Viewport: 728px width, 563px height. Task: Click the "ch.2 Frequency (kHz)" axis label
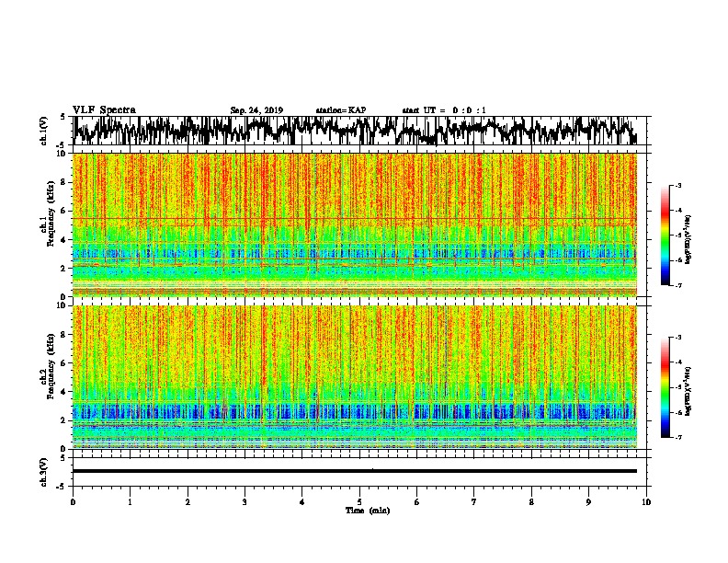click(x=47, y=366)
